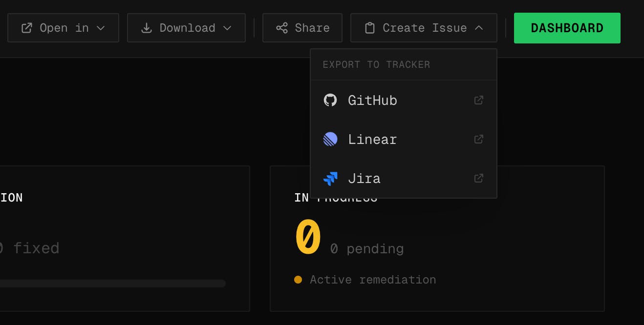The width and height of the screenshot is (644, 325).
Task: Expand the Download chevron
Action: 227,28
